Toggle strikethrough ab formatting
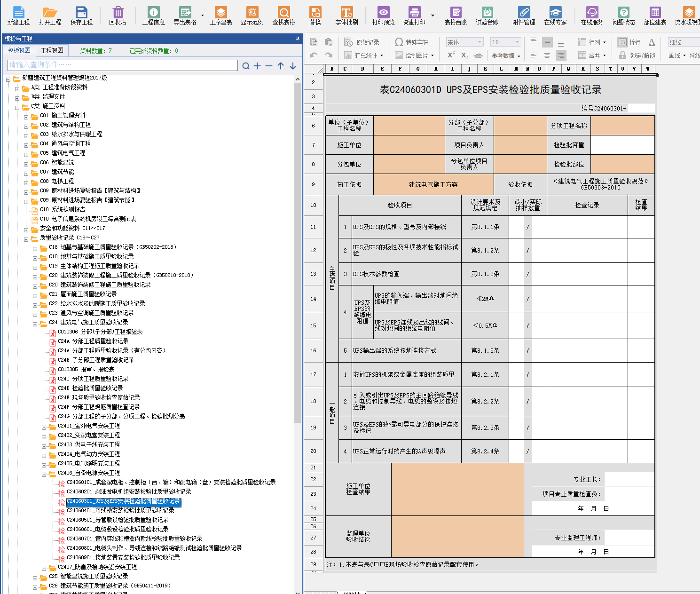Image resolution: width=700 pixels, height=594 pixels. click(479, 55)
